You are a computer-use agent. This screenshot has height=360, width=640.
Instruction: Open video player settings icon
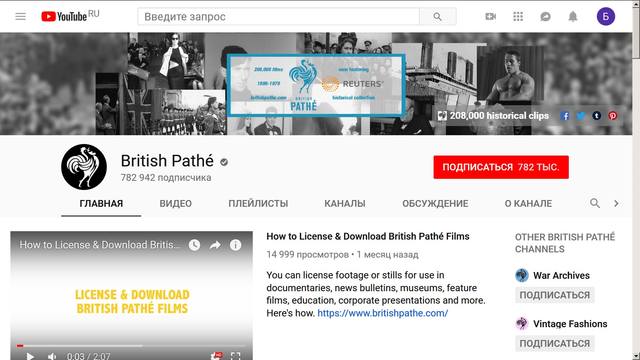[x=216, y=356]
